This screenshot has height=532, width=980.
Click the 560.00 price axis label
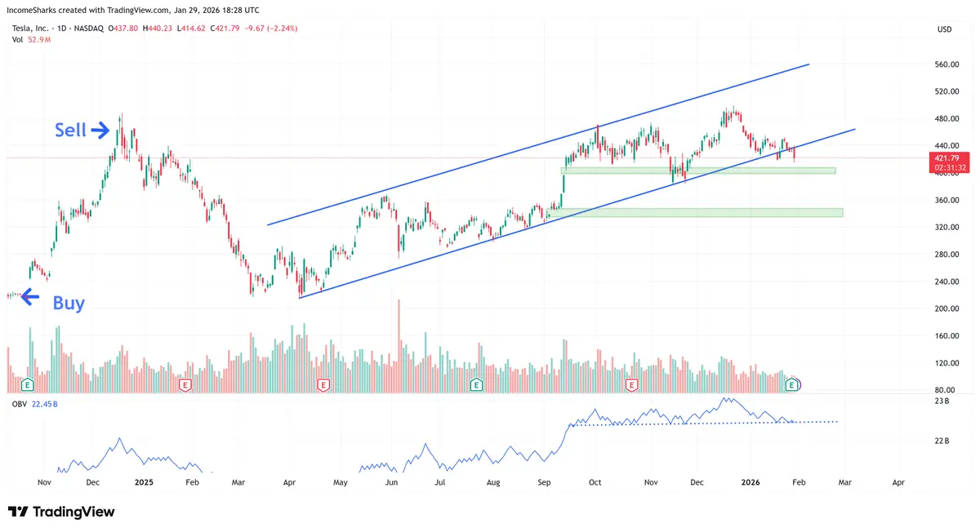tap(947, 64)
